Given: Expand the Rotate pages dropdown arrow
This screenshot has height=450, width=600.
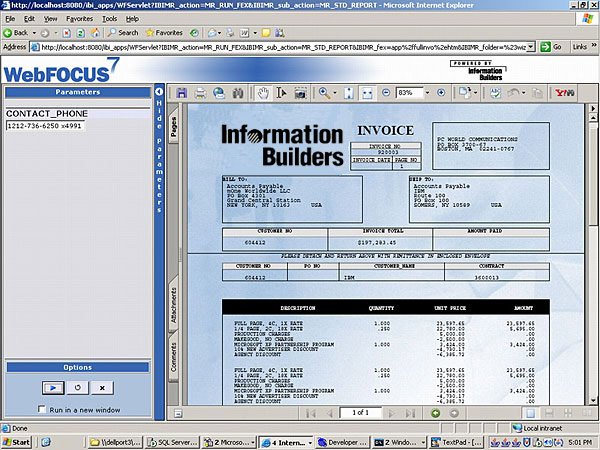Looking at the screenshot, I should [476, 93].
